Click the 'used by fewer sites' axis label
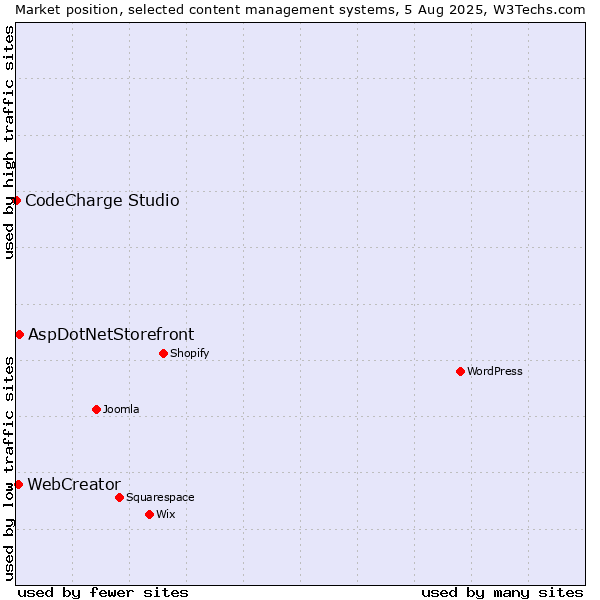Screen dimensions: 600x600 point(103,593)
